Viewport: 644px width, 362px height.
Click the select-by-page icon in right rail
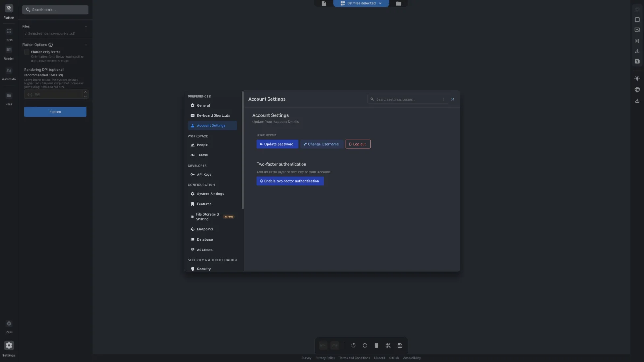point(637,30)
